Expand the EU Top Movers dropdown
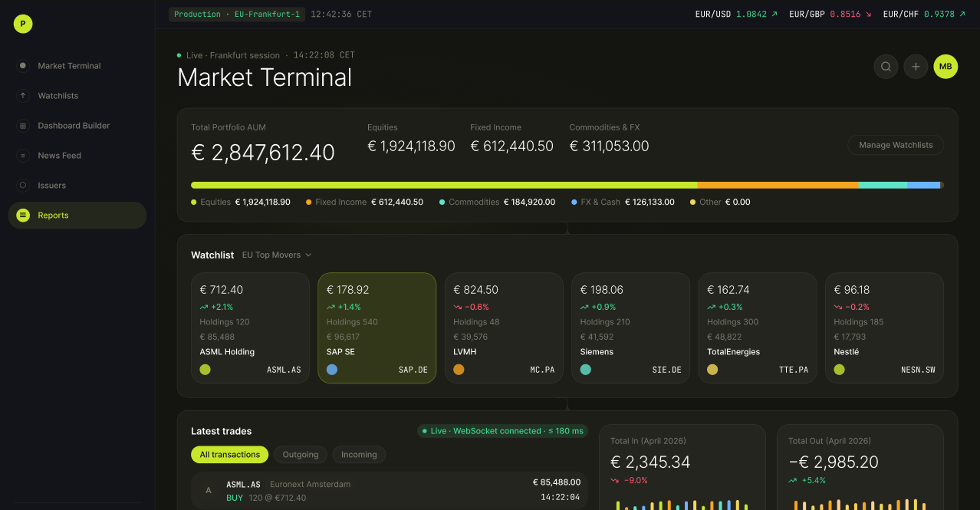This screenshot has height=510, width=980. coord(277,255)
